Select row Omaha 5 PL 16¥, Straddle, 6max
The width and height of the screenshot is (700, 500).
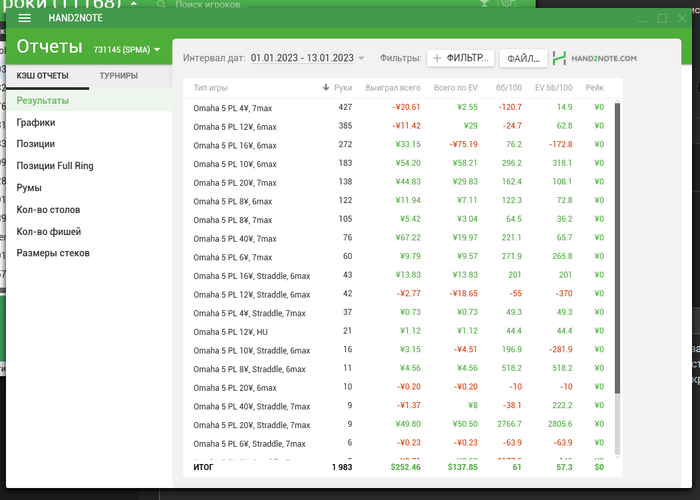399,275
